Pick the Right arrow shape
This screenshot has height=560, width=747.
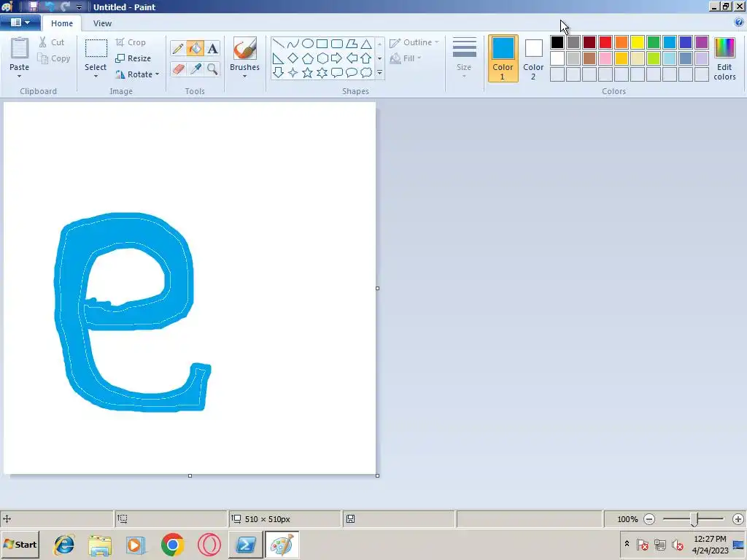tap(337, 58)
